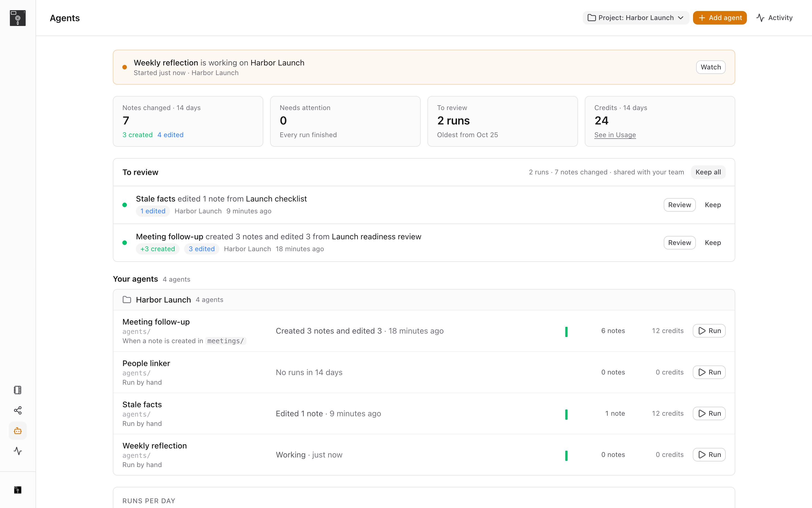Screen dimensions: 812x508
Task: Click the app logo in the sidebar
Action: [17, 18]
